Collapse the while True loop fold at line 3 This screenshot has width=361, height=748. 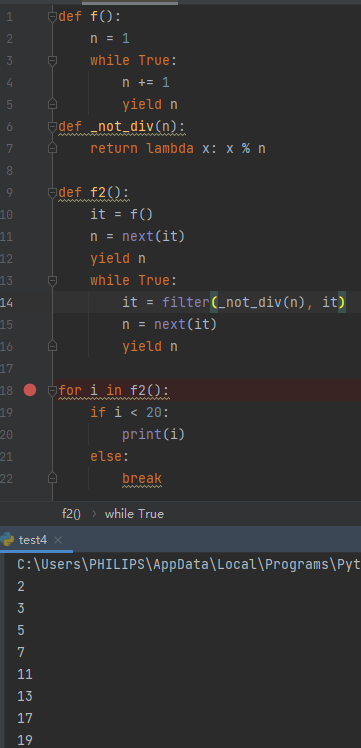pos(52,61)
